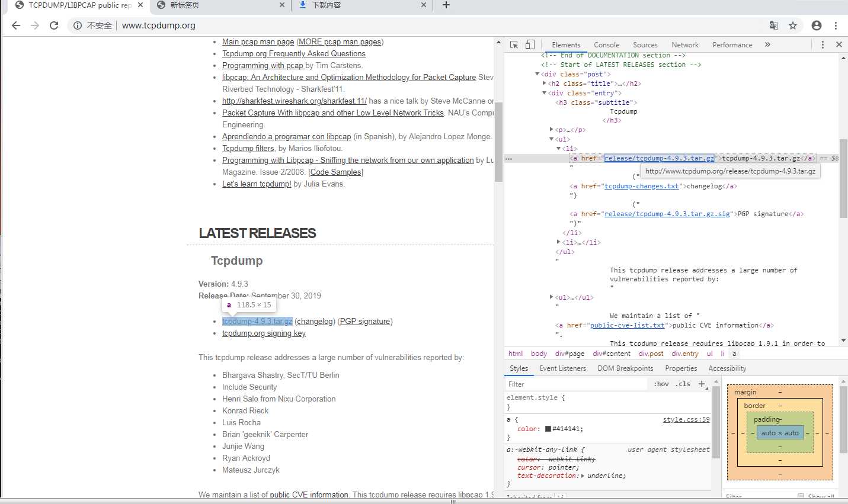Open the Chrome three-dot menu
The height and width of the screenshot is (504, 848).
pos(836,25)
